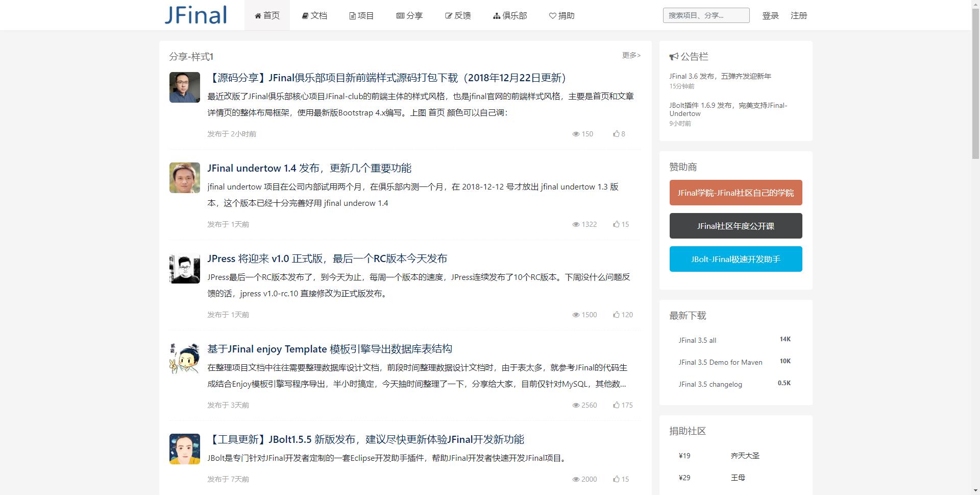Download JFinal 3.5 all
980x495 pixels.
697,340
